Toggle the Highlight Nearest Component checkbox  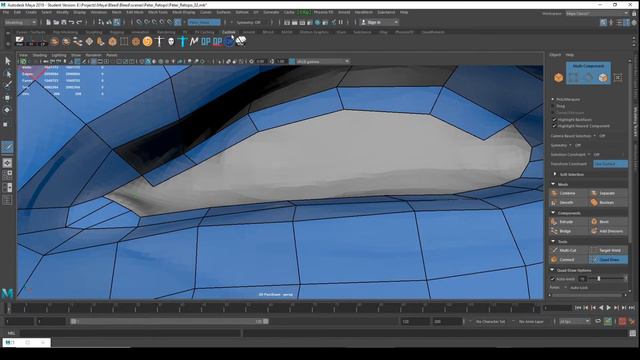[554, 126]
